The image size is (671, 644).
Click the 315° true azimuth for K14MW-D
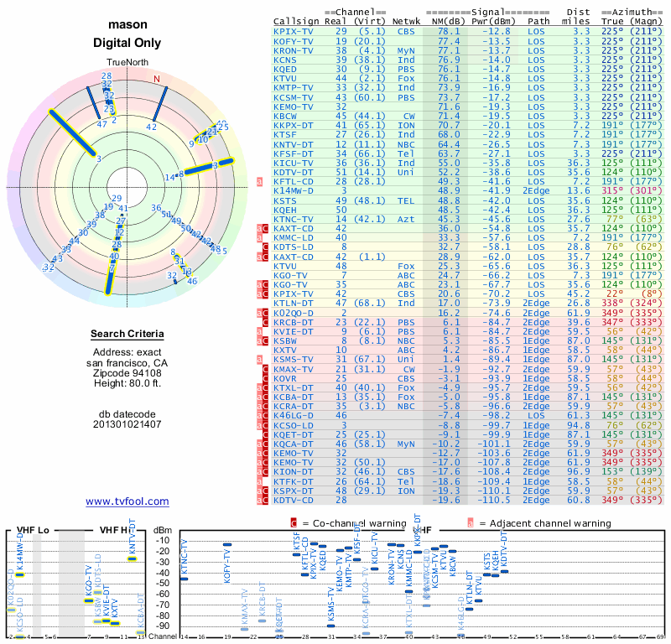612,190
